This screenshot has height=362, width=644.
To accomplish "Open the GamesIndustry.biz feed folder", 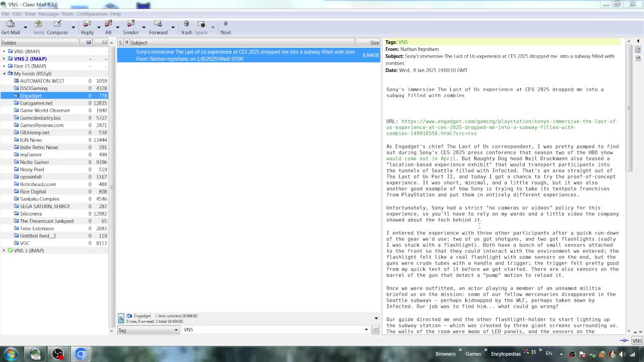I will 40,118.
